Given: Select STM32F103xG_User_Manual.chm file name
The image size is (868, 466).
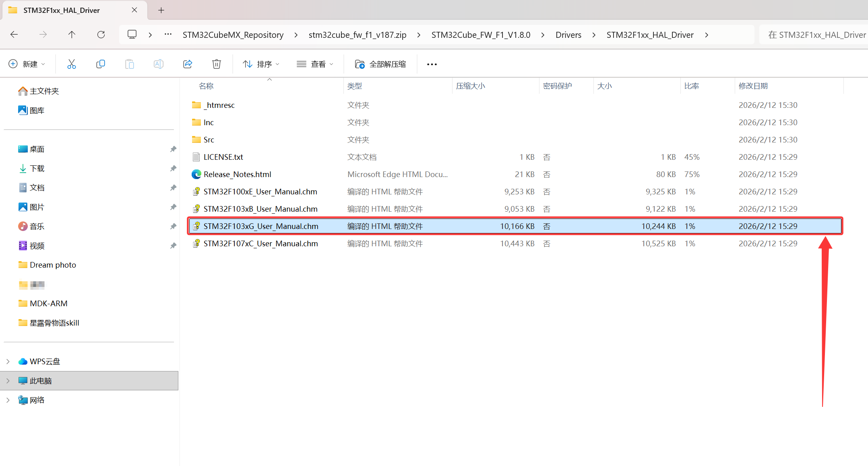Looking at the screenshot, I should [x=261, y=226].
